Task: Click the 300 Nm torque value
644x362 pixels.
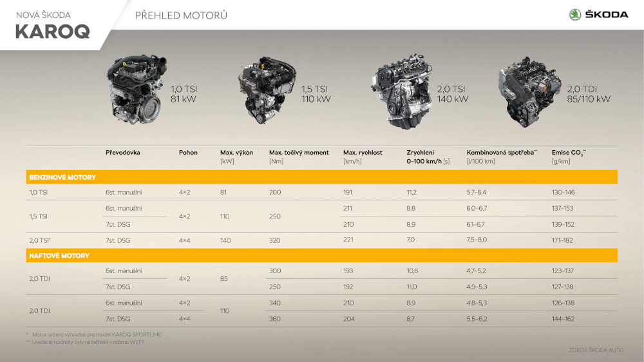Action: [275, 271]
